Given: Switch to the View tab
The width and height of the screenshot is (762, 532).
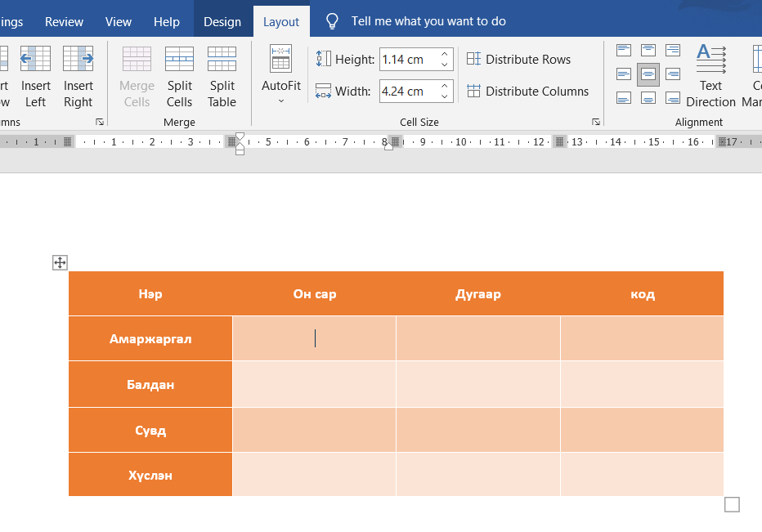Looking at the screenshot, I should [x=118, y=22].
